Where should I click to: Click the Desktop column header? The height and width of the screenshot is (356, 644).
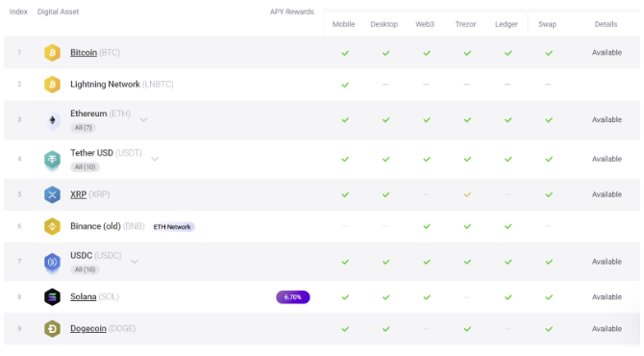(x=384, y=24)
